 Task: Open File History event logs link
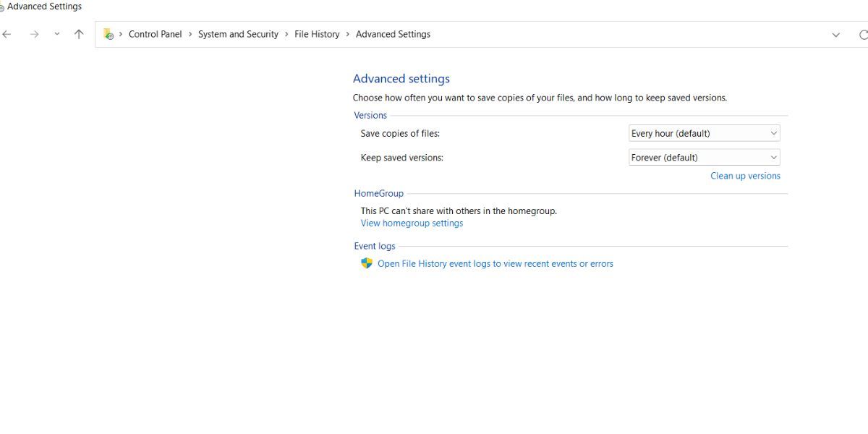pos(495,263)
